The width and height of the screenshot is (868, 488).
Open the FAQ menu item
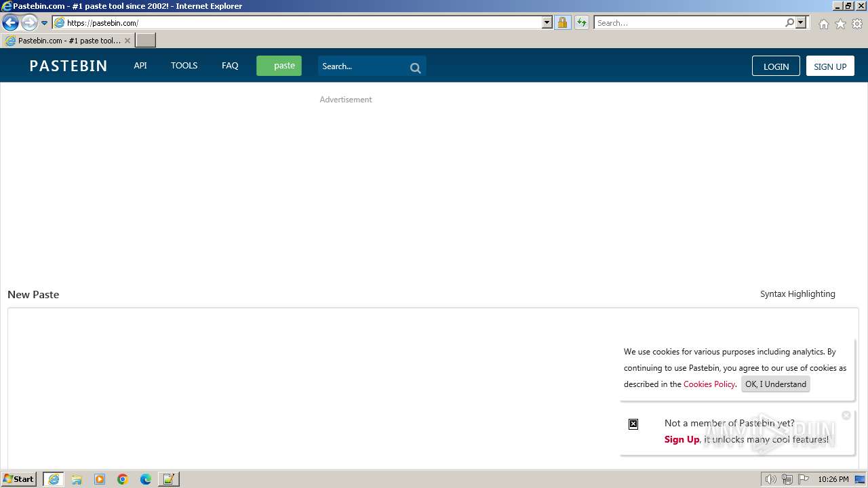[x=230, y=66]
